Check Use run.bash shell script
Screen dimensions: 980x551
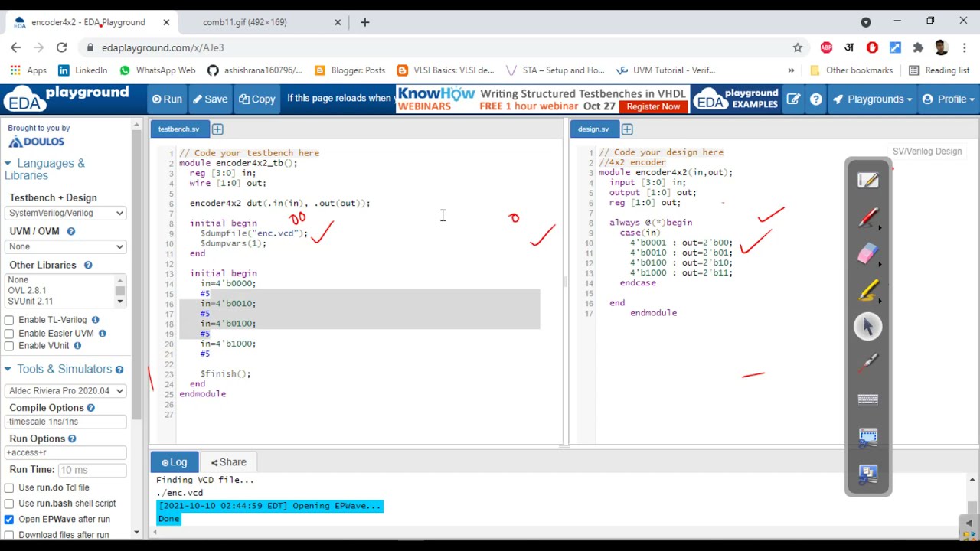pyautogui.click(x=9, y=504)
